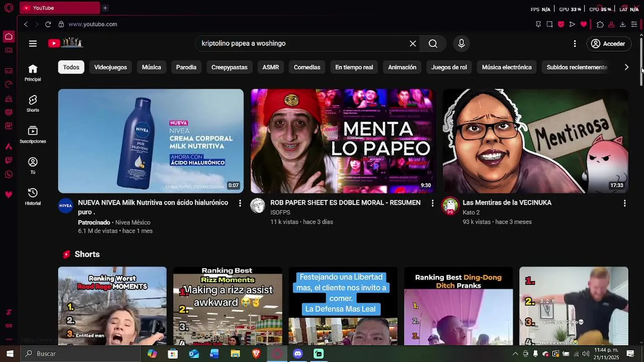This screenshot has height=362, width=644.
Task: Open options menu for ROB PAPER SHEET video
Action: coord(432,203)
